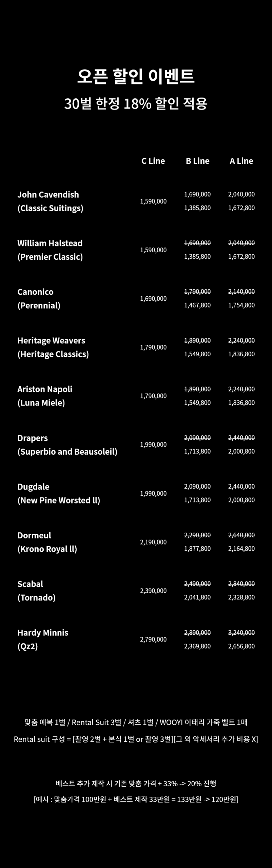The height and width of the screenshot is (868, 272).
Task: Click the Dormeul fabric name
Action: click(x=34, y=535)
